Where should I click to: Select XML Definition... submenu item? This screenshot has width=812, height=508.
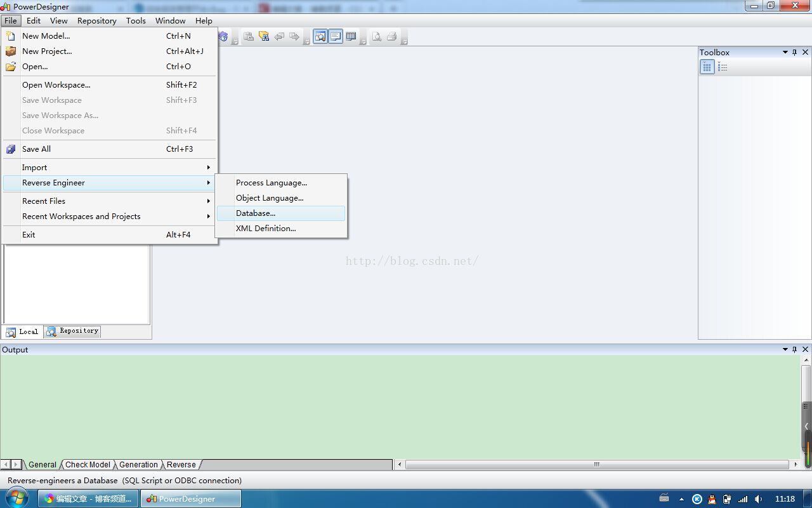(281, 229)
